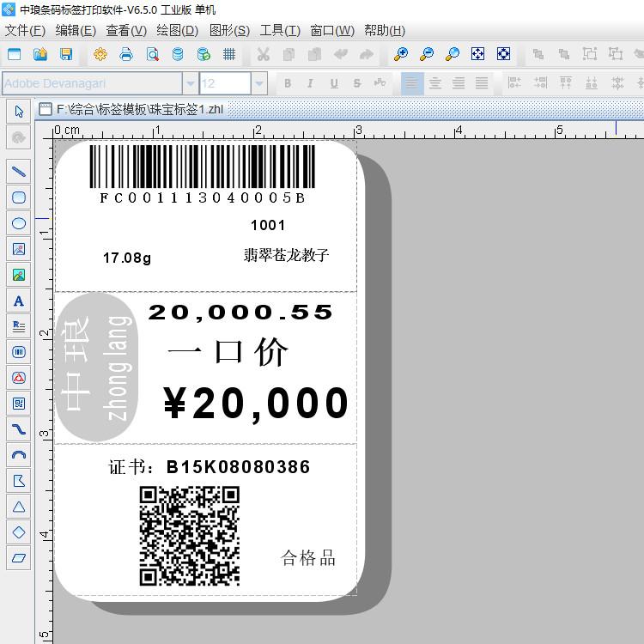Select the pointer selection tool

[x=19, y=112]
